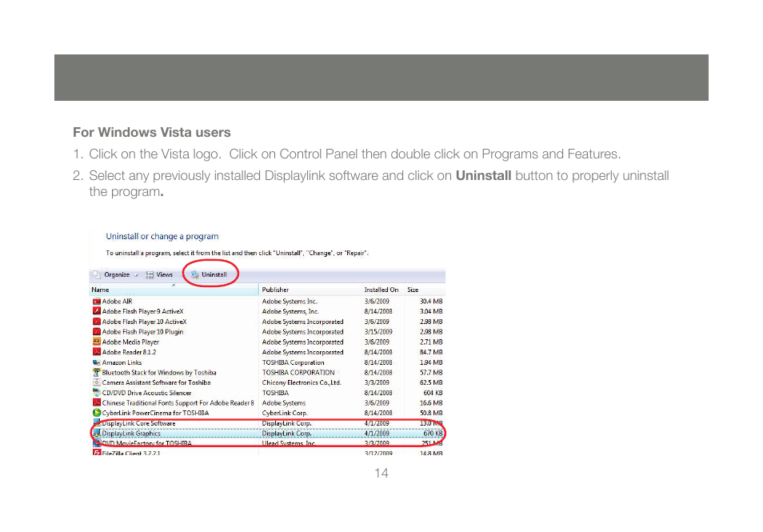Select Adobe Flash Player 10 ActiveX entry
763x532 pixels.
pos(145,322)
